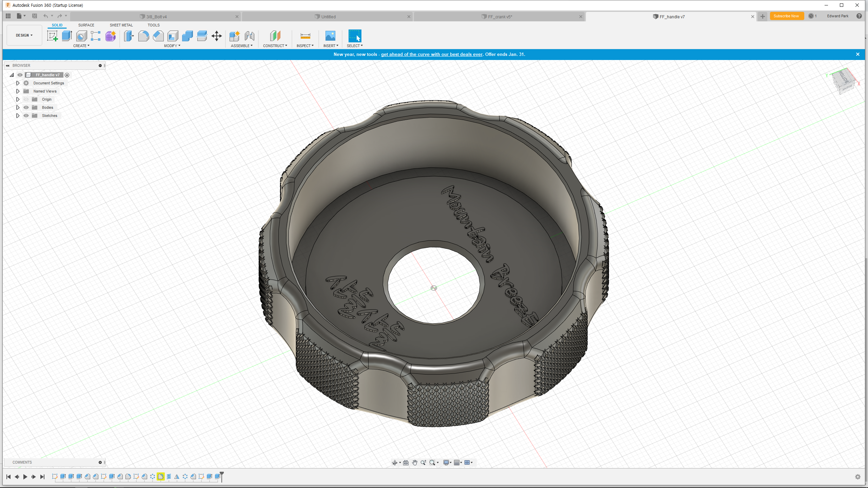This screenshot has width=868, height=488.
Task: Switch to the FF_crank v5 document tab
Action: point(500,17)
